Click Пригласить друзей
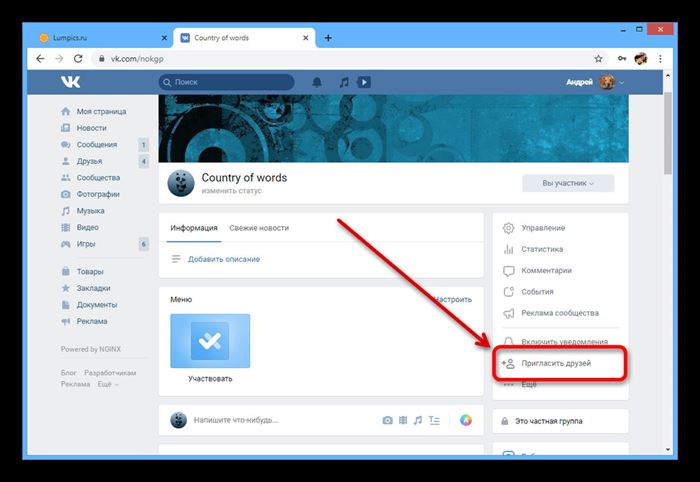Image resolution: width=700 pixels, height=482 pixels. click(x=556, y=363)
